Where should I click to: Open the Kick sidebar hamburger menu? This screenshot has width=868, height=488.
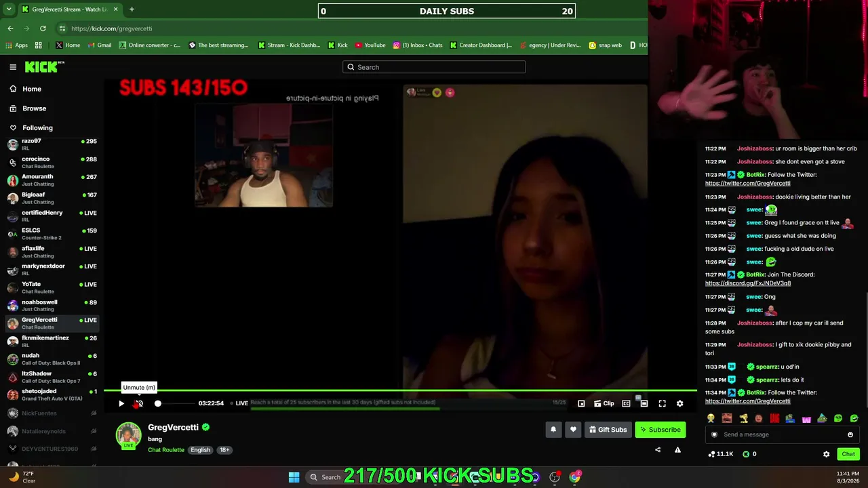pyautogui.click(x=13, y=67)
